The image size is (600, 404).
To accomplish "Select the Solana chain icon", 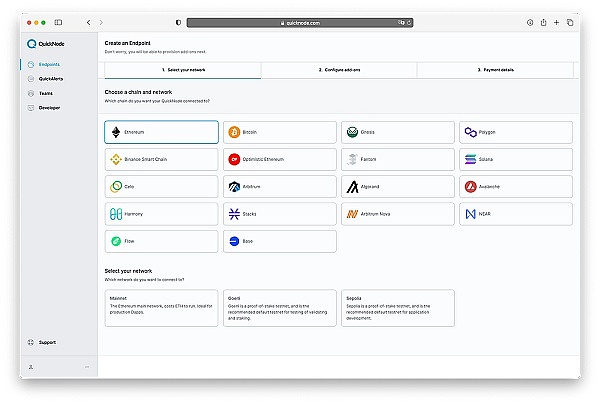I will 470,159.
